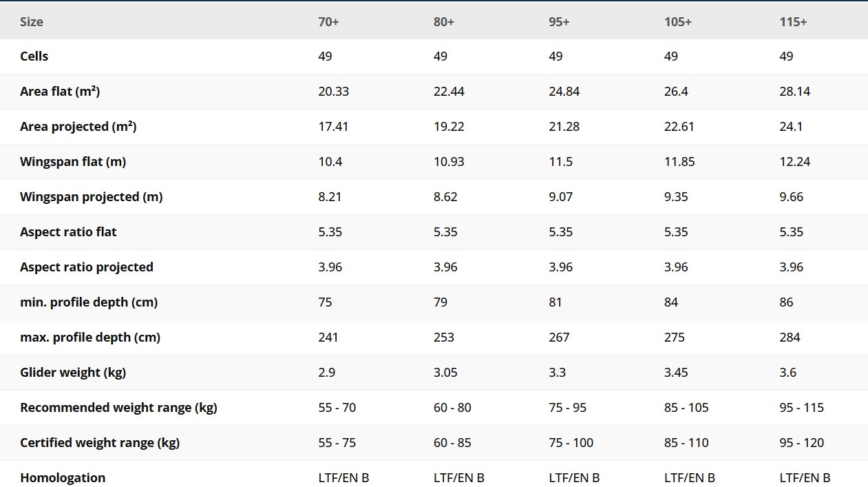Click the max. profile depth value 275
Image resolution: width=868 pixels, height=487 pixels.
(x=675, y=338)
